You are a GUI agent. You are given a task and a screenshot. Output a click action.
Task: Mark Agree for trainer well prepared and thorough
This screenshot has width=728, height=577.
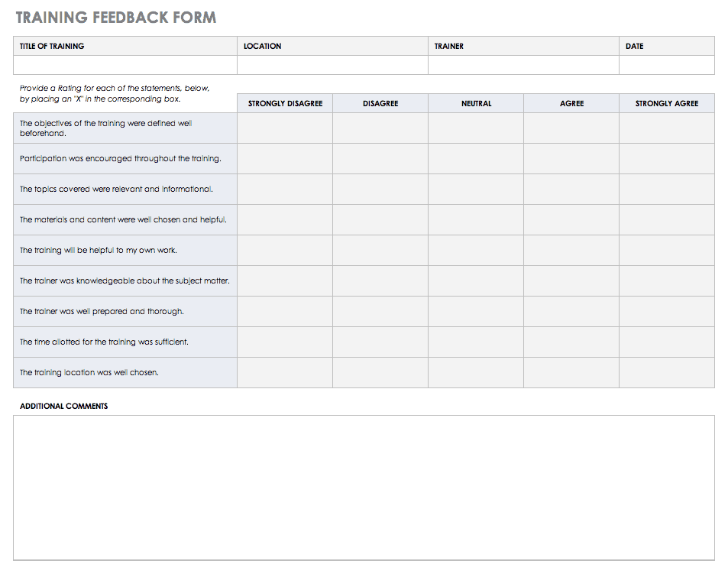click(571, 312)
